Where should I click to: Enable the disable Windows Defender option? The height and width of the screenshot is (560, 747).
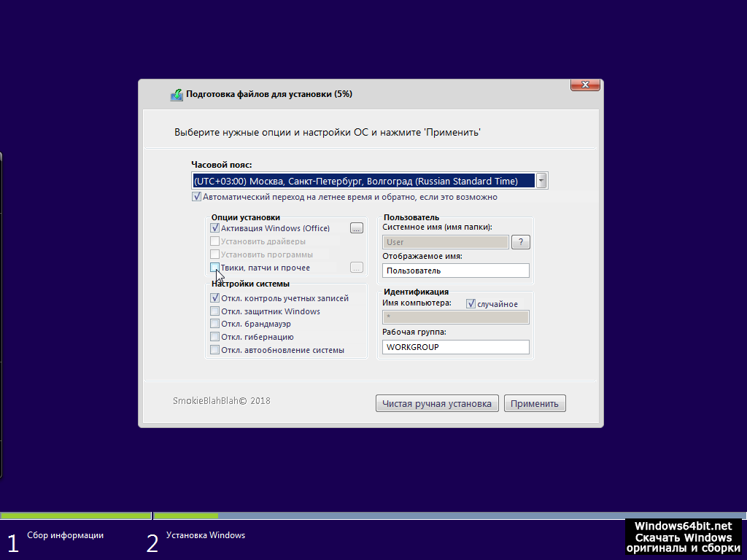tap(215, 311)
